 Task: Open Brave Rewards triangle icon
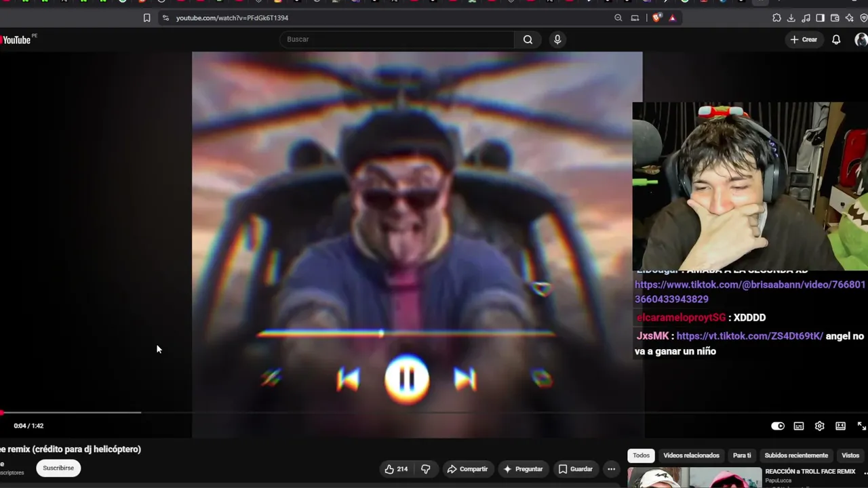click(x=672, y=18)
